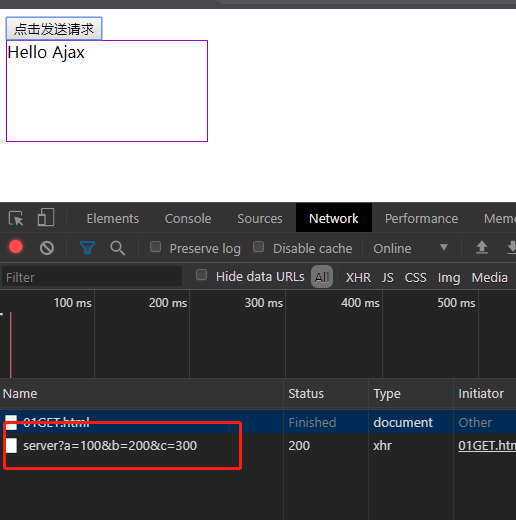Click the document type cell

pyautogui.click(x=403, y=422)
